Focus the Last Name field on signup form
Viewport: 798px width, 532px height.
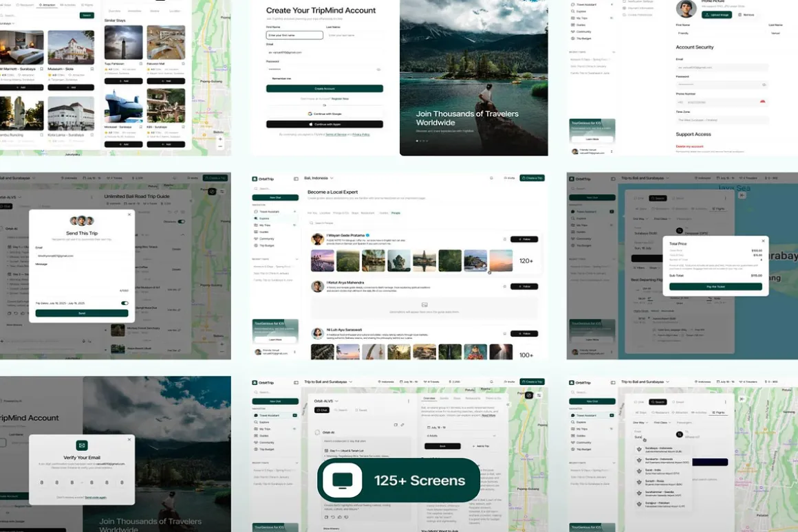point(354,35)
